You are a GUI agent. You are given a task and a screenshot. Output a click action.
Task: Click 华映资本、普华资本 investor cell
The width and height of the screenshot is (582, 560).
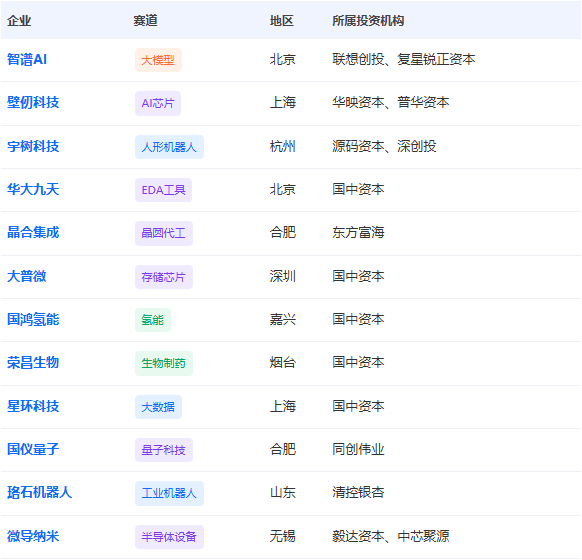(x=390, y=102)
